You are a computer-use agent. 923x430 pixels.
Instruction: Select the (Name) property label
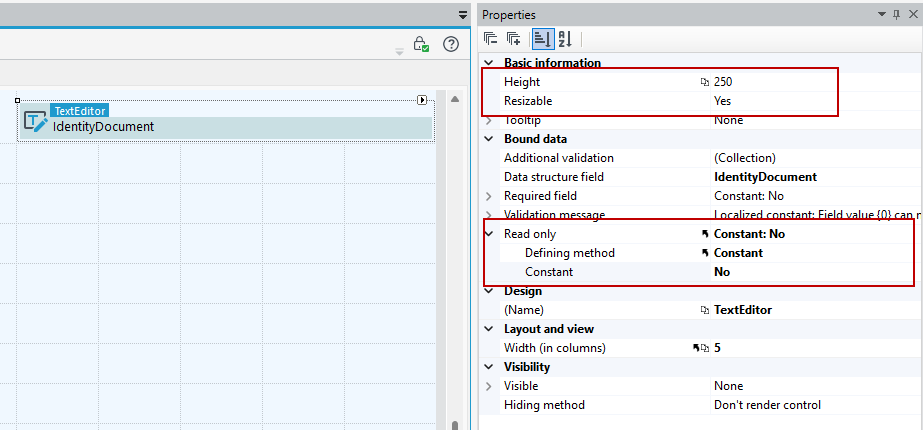tap(524, 310)
